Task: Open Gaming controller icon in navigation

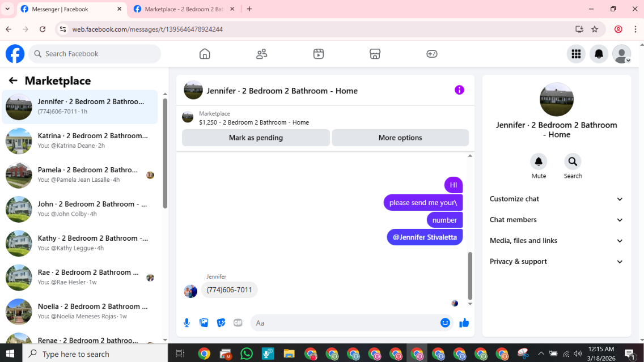Action: (431, 54)
